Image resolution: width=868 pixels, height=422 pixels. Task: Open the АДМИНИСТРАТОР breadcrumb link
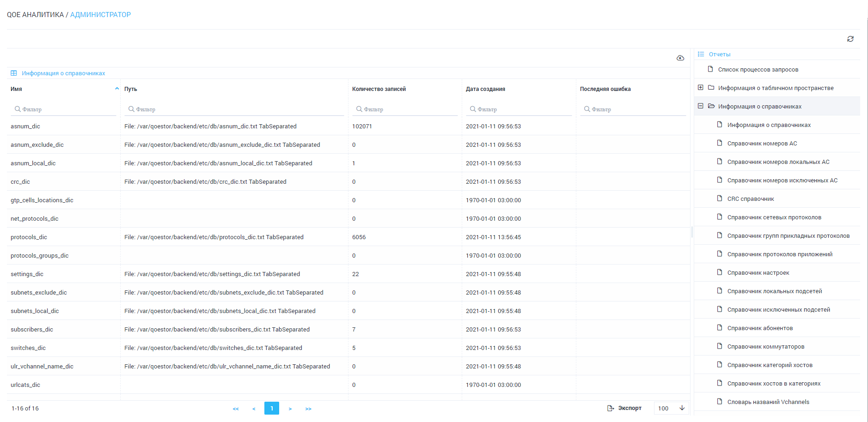(100, 15)
